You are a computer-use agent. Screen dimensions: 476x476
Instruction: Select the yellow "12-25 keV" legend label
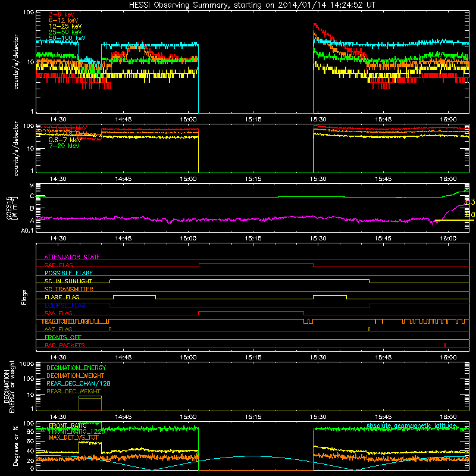click(65, 26)
